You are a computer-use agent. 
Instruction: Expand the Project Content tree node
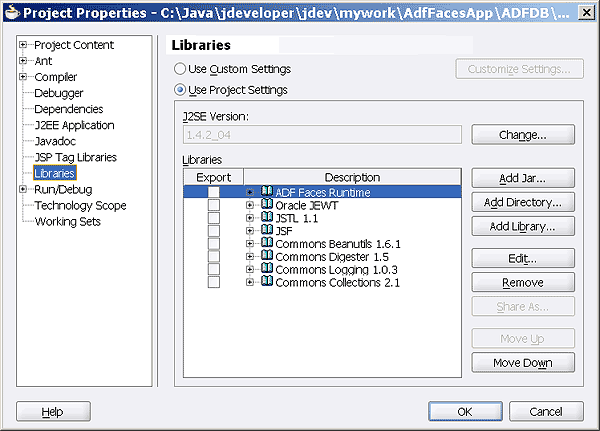[x=23, y=46]
